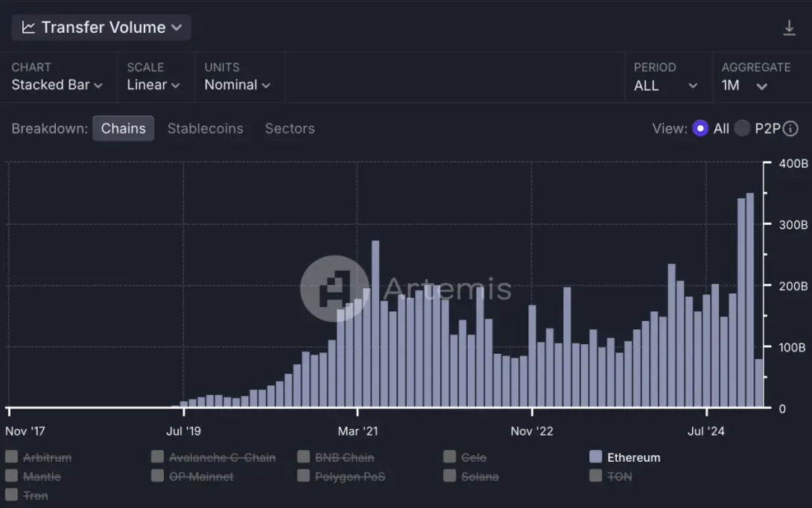
Task: Open the Transfer Volume metric dropdown
Action: pos(101,28)
